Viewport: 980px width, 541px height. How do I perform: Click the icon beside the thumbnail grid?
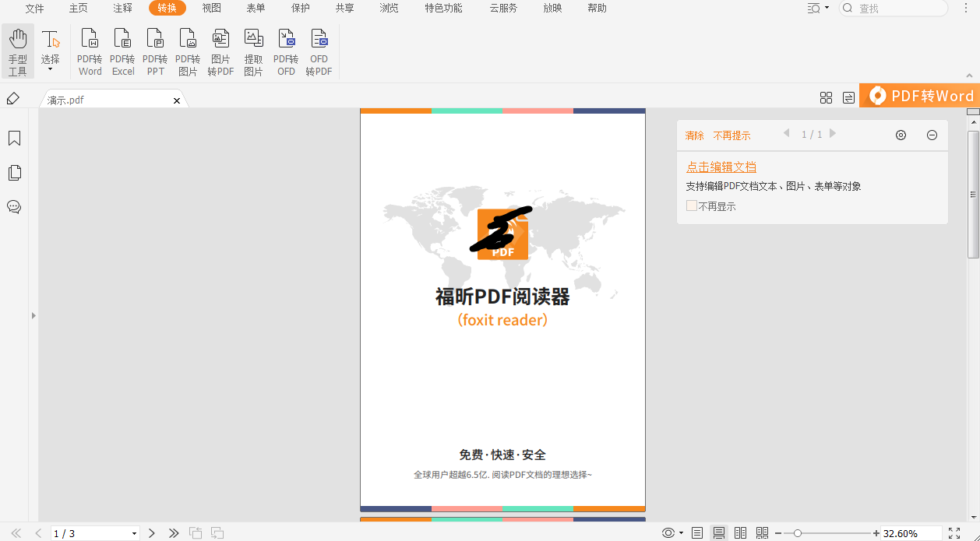coord(848,97)
